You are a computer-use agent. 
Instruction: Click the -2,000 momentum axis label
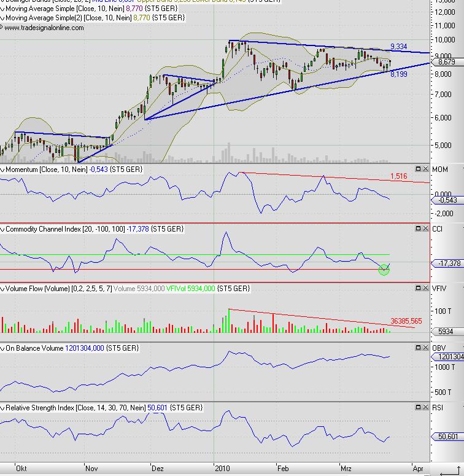coord(444,213)
